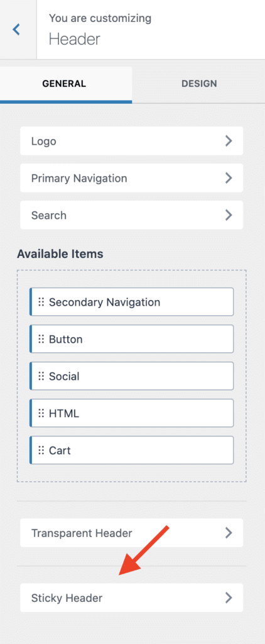
Task: Open Sticky Header chevron arrow
Action: 229,598
